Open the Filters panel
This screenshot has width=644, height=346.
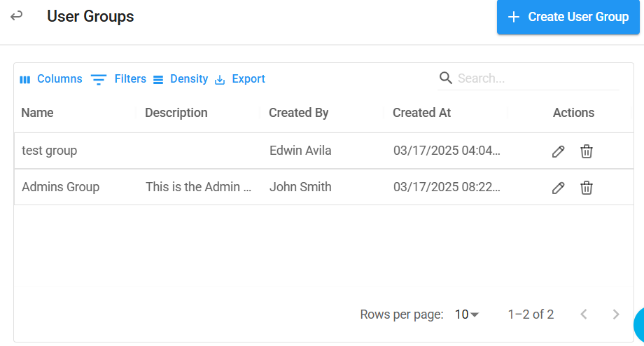118,79
